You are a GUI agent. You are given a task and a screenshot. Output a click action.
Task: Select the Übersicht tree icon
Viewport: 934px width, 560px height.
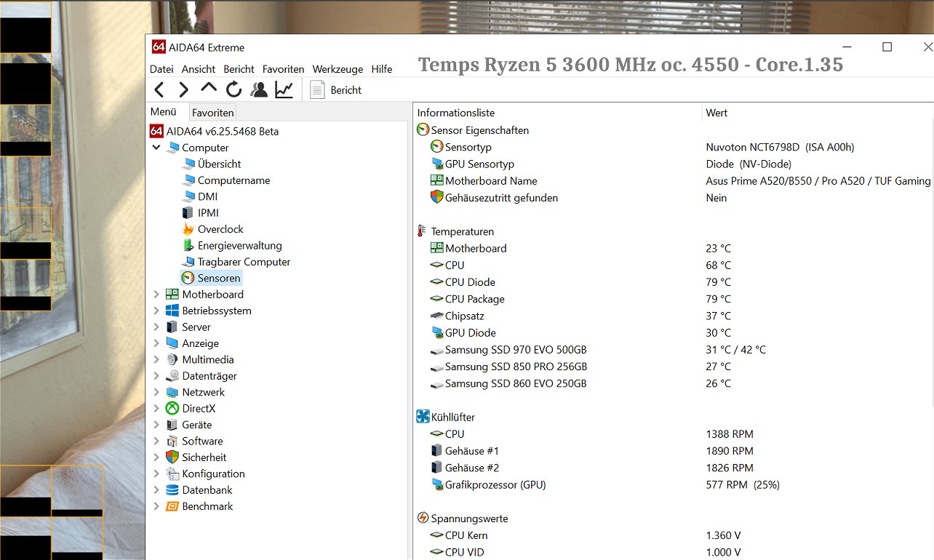tap(188, 164)
